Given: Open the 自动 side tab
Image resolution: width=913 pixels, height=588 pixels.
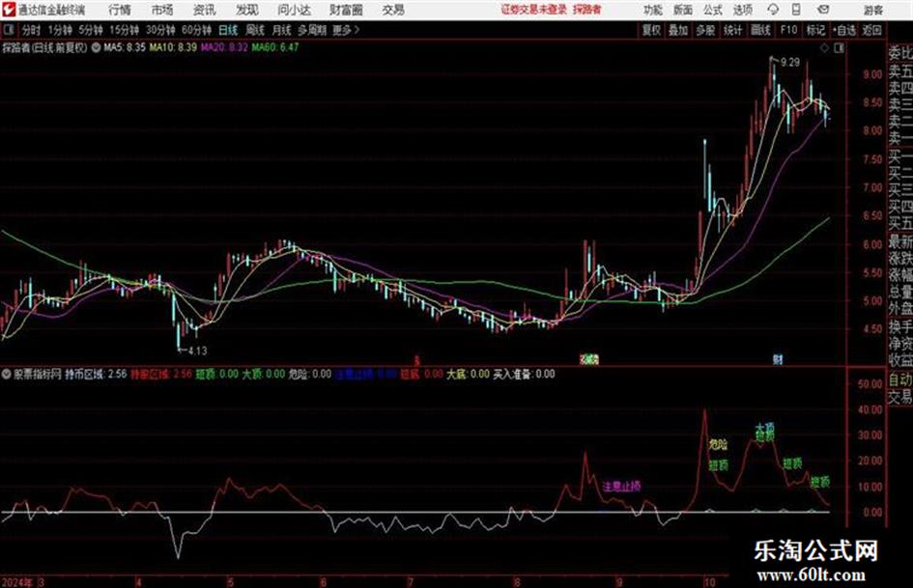Looking at the screenshot, I should click(900, 379).
